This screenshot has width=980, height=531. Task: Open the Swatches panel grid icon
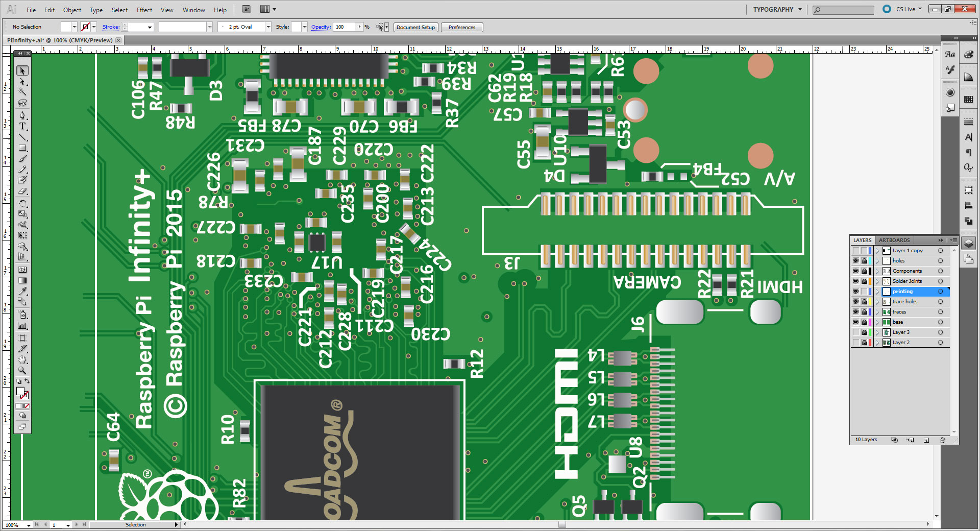click(x=968, y=100)
